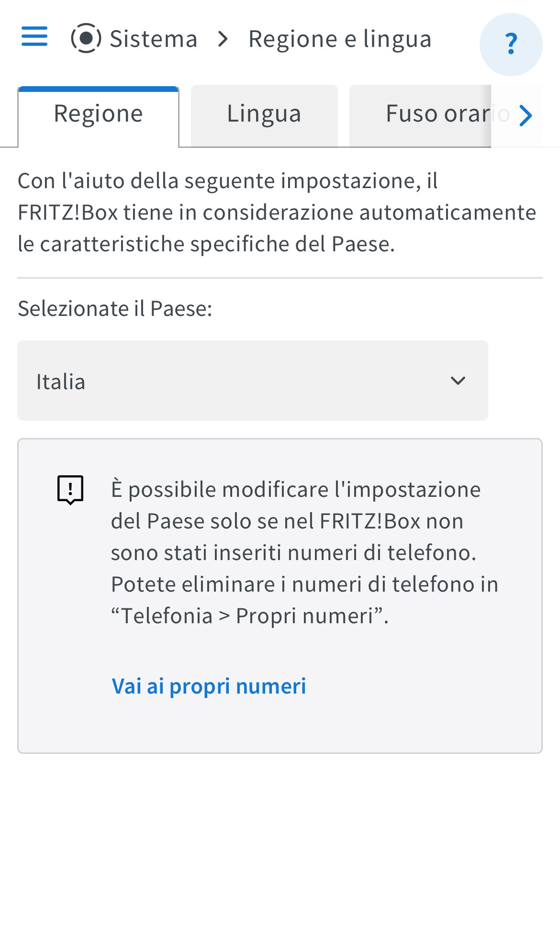The image size is (560, 931).
Task: Click the Sistema circle icon
Action: (x=86, y=38)
